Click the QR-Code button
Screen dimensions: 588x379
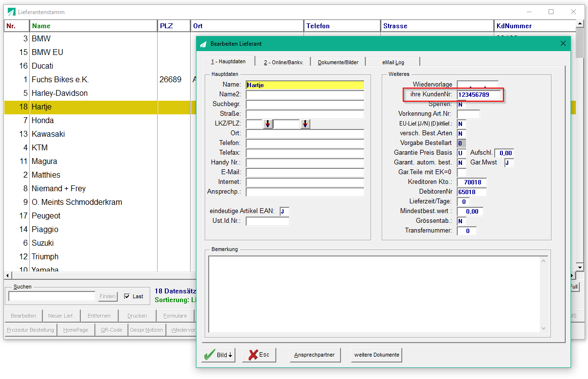tap(111, 330)
